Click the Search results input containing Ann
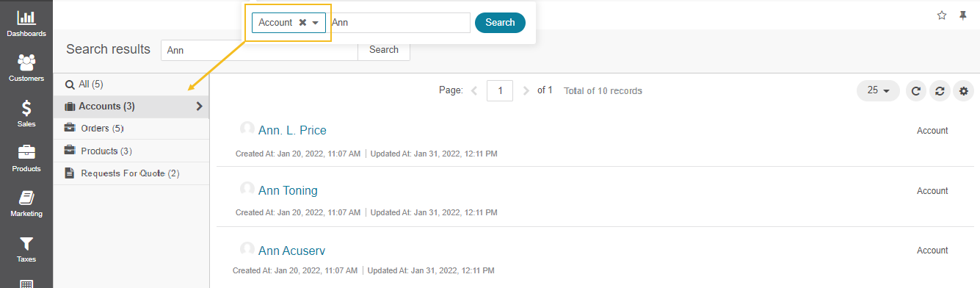980x288 pixels. (x=259, y=50)
